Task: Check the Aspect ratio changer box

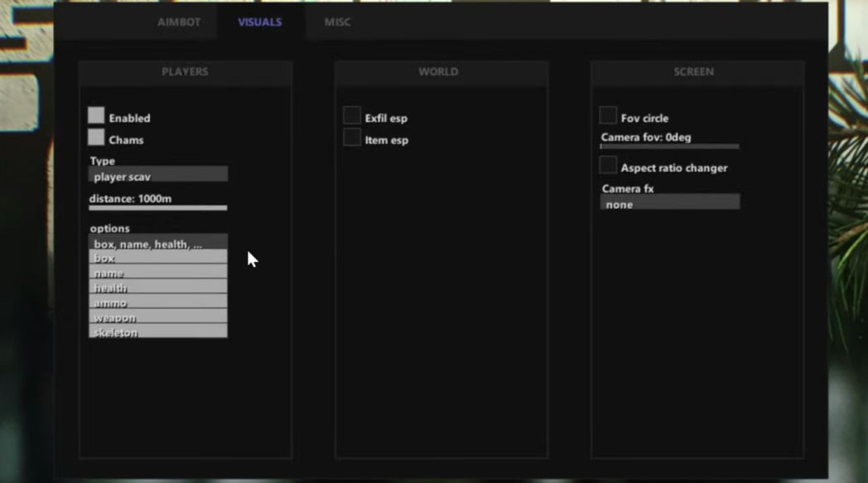Action: point(608,166)
